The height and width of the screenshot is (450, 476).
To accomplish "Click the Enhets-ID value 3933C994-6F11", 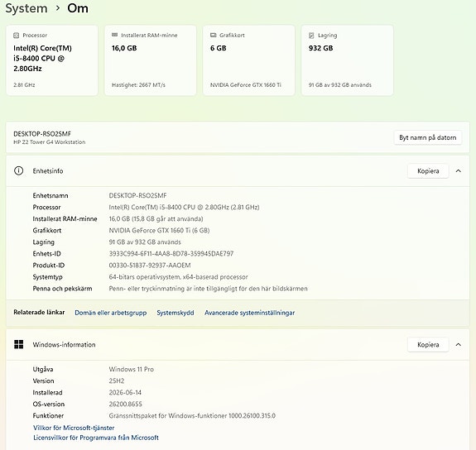I will pyautogui.click(x=171, y=254).
